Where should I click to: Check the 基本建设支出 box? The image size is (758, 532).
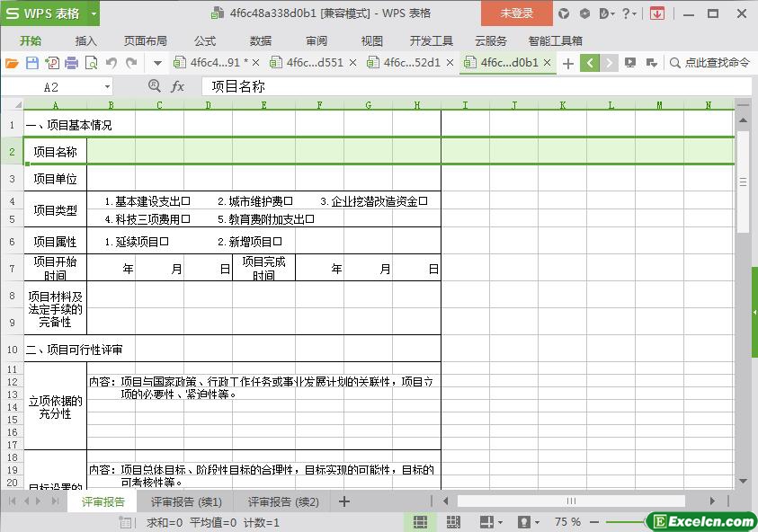coord(186,201)
